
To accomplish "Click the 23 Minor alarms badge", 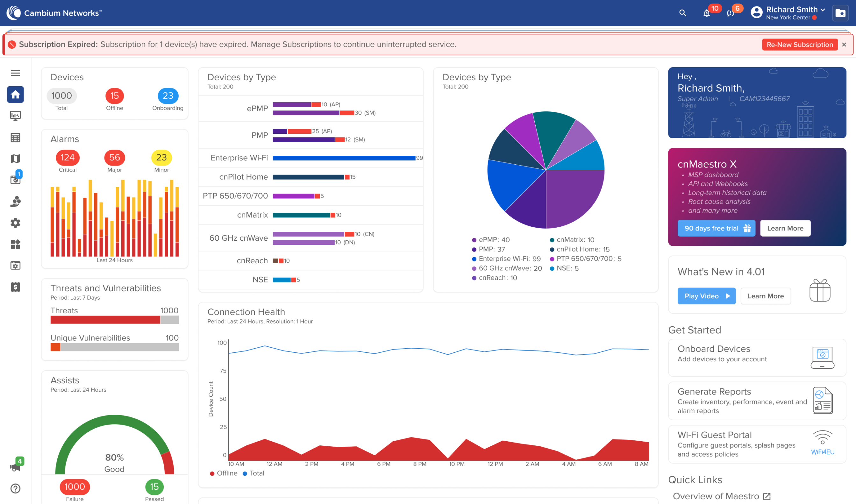I will click(x=161, y=158).
